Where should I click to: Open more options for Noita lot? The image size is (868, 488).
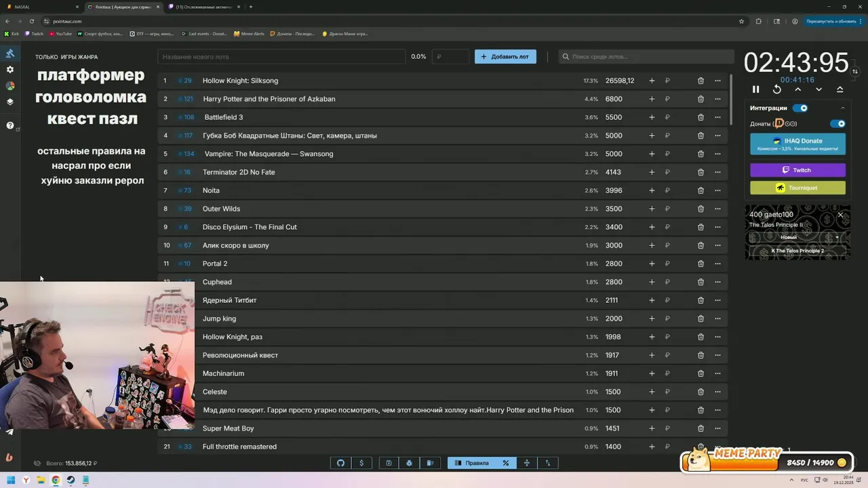pyautogui.click(x=717, y=190)
